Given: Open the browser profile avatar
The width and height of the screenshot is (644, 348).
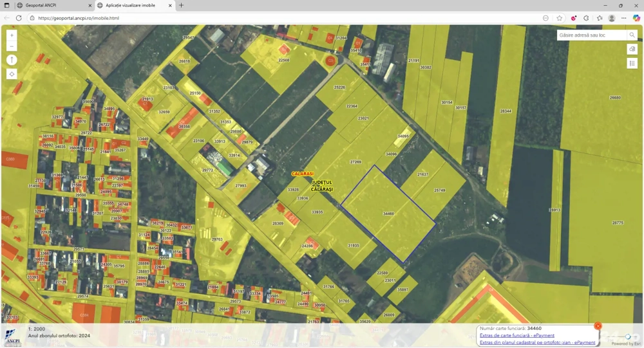Looking at the screenshot, I should 612,18.
